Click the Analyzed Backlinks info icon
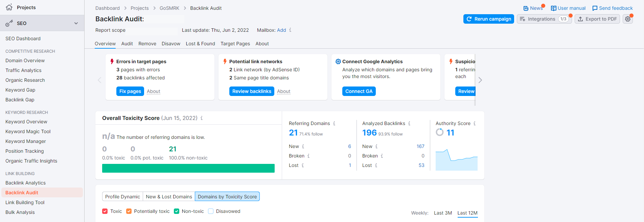The image size is (644, 222). click(409, 123)
